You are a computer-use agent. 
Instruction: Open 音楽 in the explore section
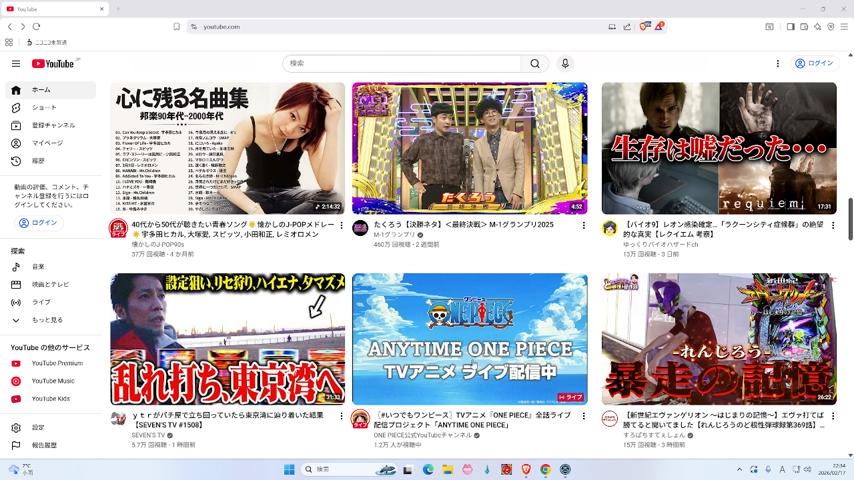(51, 267)
